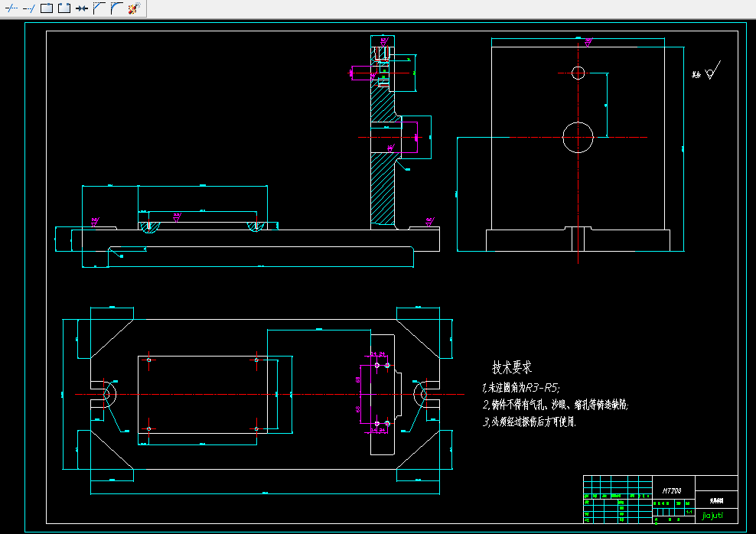756x534 pixels.
Task: Select the large circle in the side view
Action: pos(578,138)
